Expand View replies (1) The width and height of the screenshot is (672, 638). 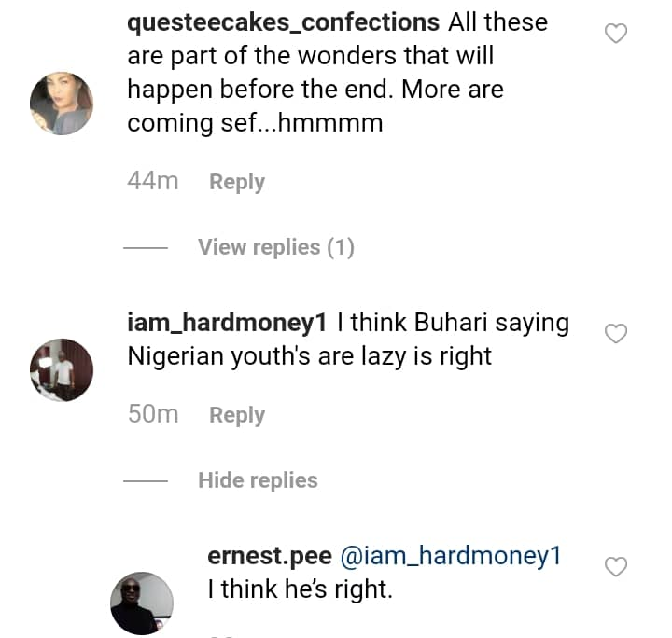tap(276, 247)
